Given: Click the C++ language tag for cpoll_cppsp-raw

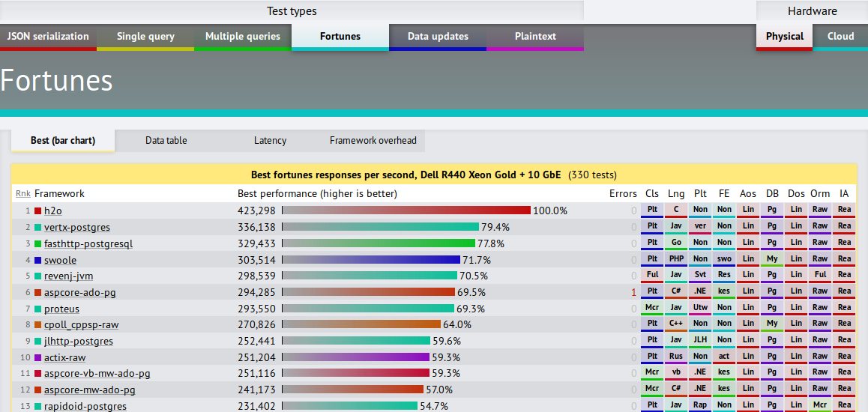Looking at the screenshot, I should 676,324.
